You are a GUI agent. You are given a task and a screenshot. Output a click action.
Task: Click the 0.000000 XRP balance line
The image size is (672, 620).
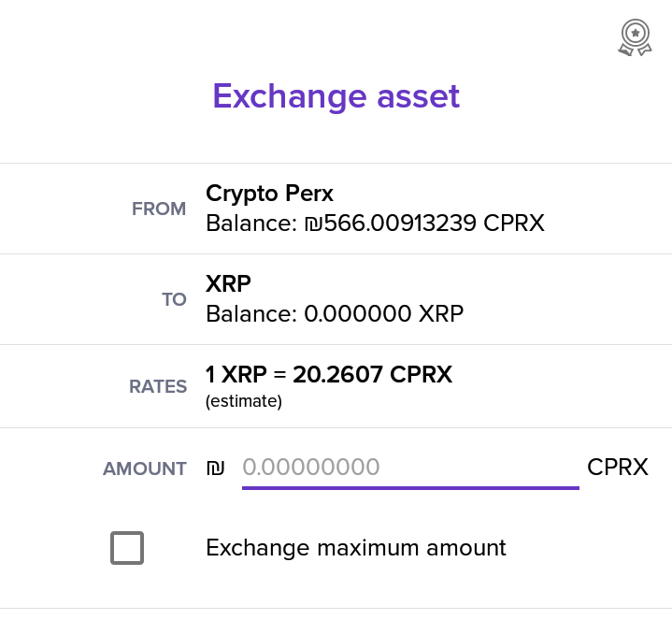(x=335, y=313)
